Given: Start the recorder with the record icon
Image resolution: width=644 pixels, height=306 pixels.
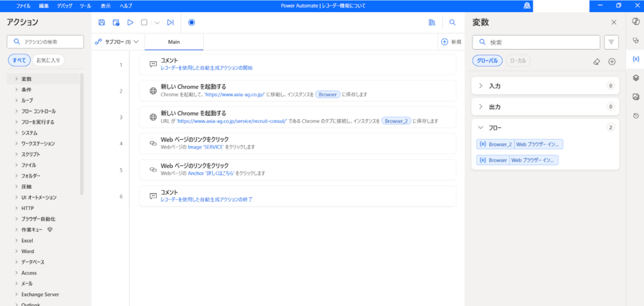Looking at the screenshot, I should (x=191, y=23).
